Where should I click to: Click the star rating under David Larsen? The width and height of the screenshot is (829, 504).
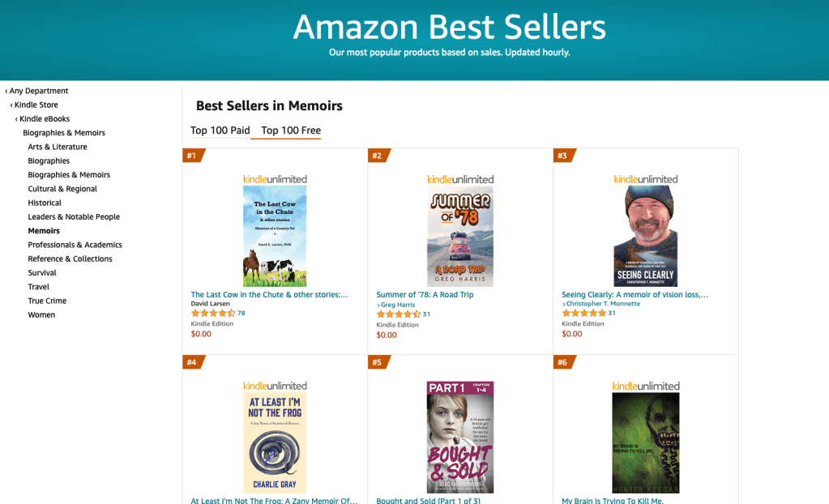tap(212, 313)
